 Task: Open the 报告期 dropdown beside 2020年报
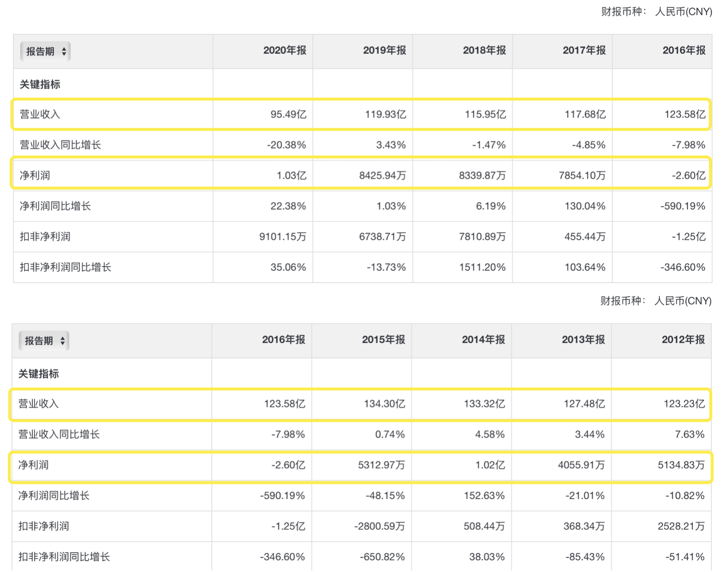point(46,52)
